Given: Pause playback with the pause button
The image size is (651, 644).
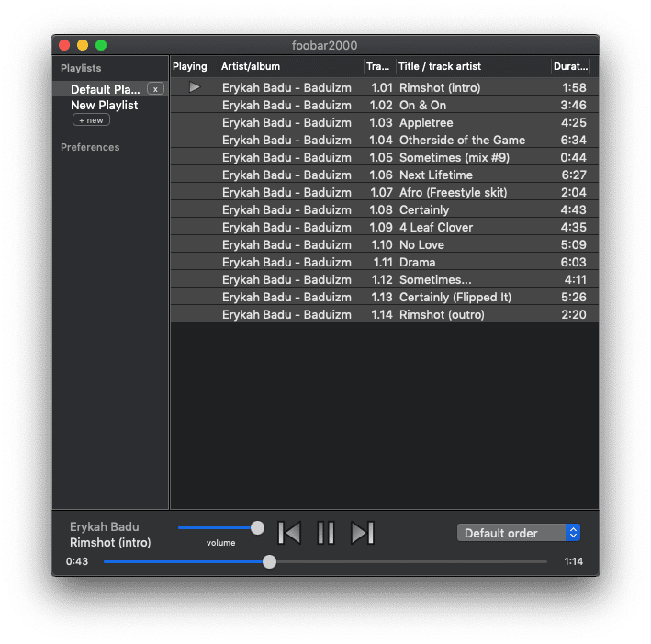Looking at the screenshot, I should [x=325, y=533].
